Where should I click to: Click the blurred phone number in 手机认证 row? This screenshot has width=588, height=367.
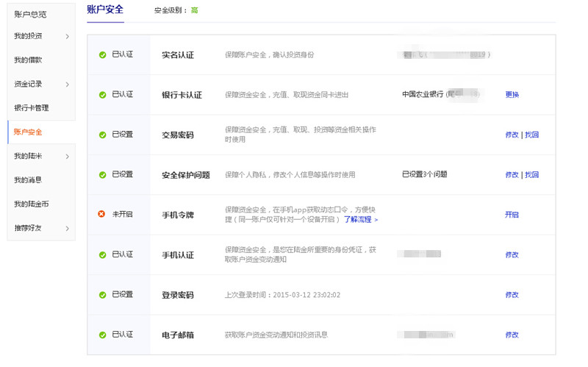pyautogui.click(x=419, y=254)
